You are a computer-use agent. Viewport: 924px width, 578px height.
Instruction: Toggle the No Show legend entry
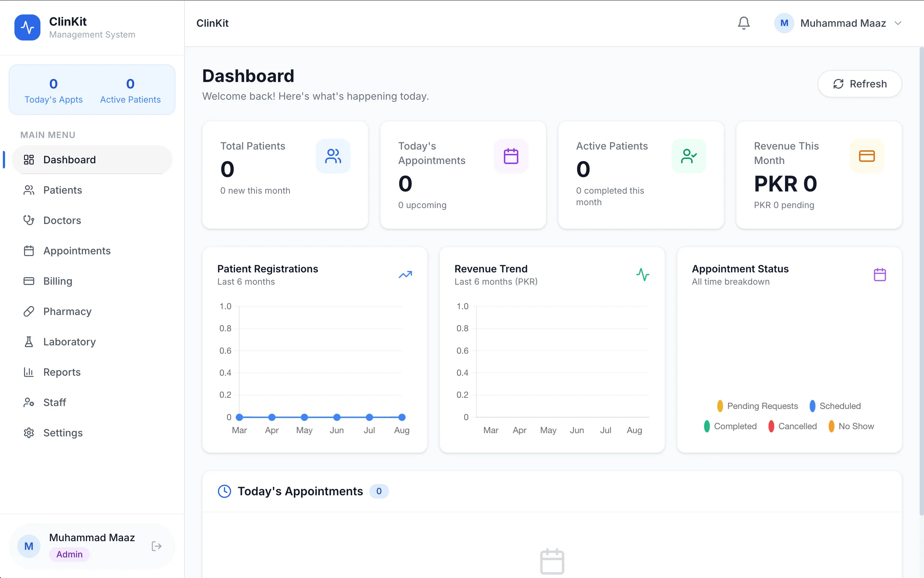[851, 426]
